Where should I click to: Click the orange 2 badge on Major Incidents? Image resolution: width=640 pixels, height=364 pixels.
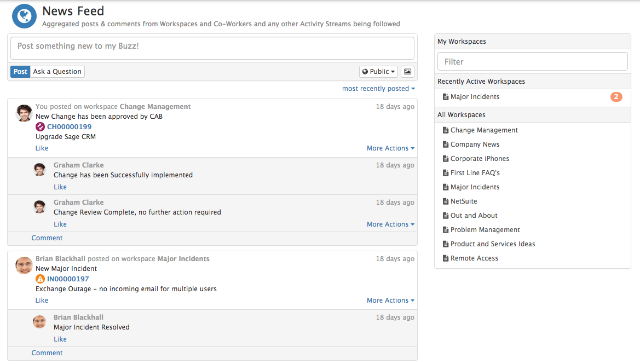tap(616, 97)
